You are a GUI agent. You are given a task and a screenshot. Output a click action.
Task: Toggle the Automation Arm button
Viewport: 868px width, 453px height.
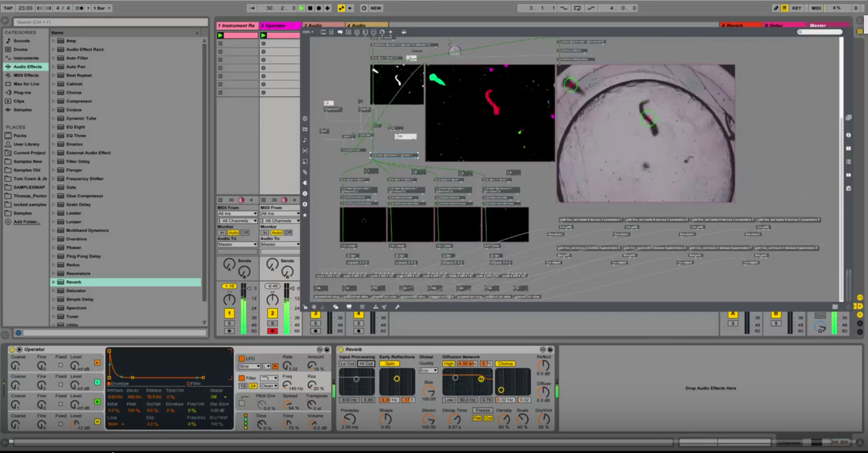pyautogui.click(x=341, y=8)
